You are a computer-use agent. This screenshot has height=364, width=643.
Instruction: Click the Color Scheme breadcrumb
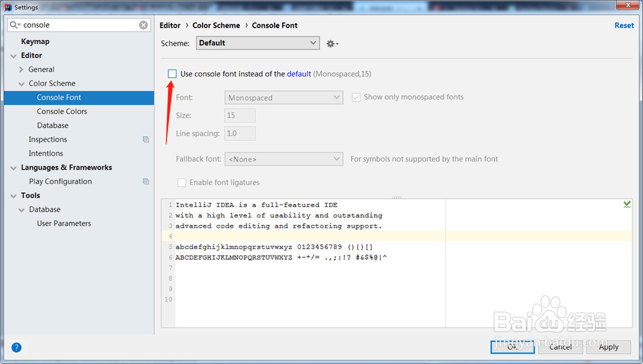coord(216,26)
